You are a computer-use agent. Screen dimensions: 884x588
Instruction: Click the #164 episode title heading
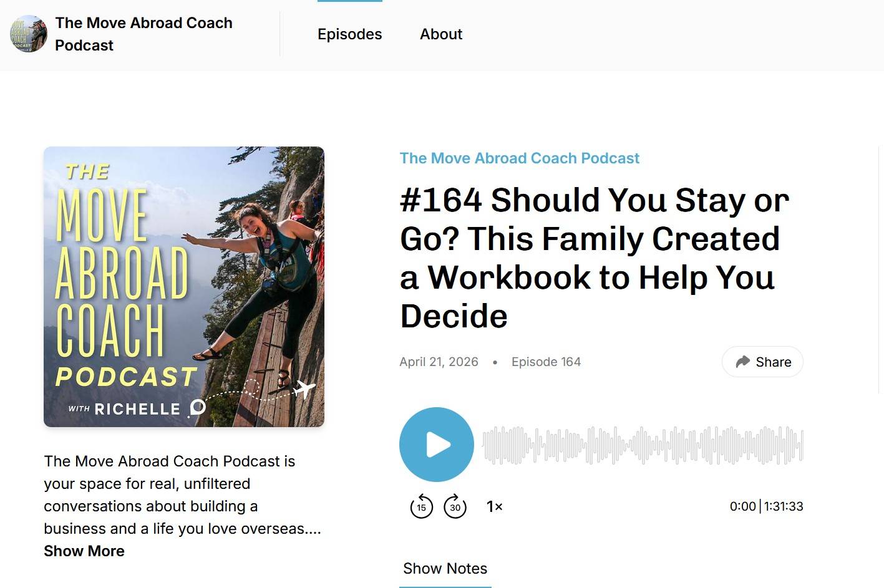[594, 258]
